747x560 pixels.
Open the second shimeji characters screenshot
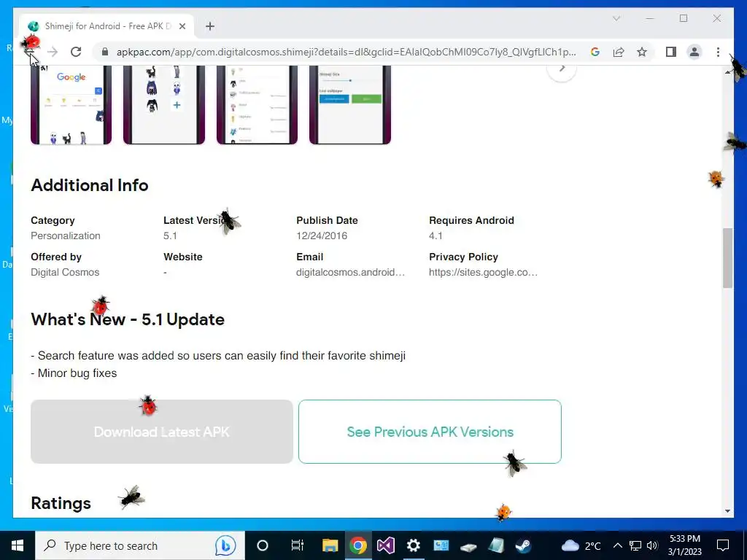164,105
